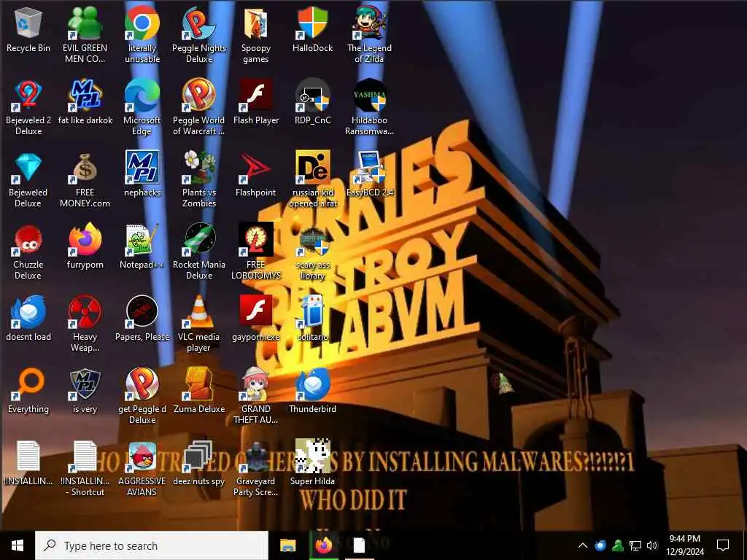The height and width of the screenshot is (560, 747).
Task: Open the Recycle Bin desktop icon
Action: coord(28,29)
